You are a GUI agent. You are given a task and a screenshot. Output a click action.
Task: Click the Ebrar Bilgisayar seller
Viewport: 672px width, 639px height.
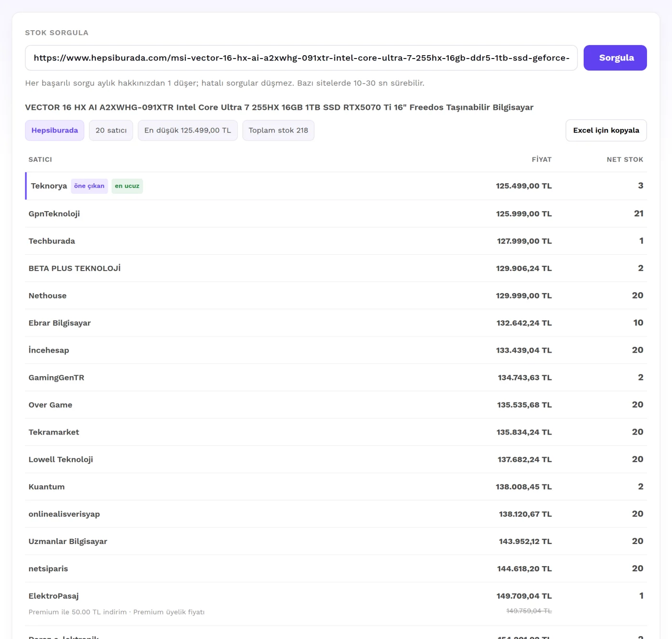[60, 323]
